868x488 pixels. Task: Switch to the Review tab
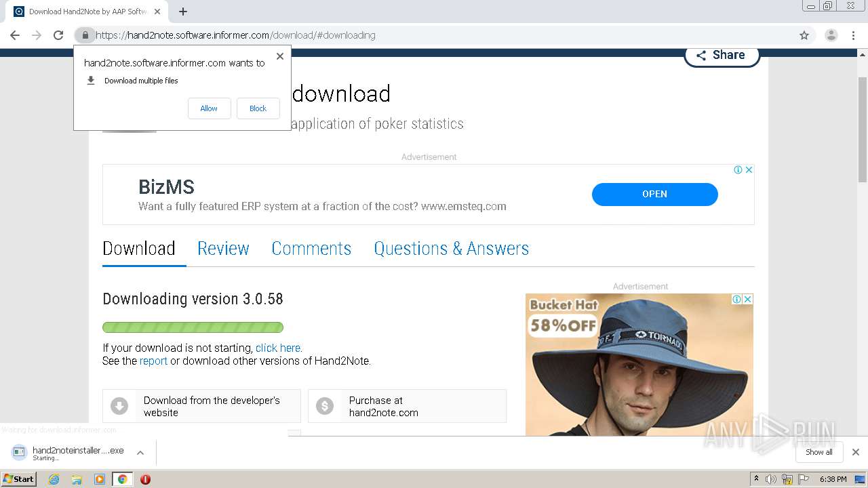(223, 248)
